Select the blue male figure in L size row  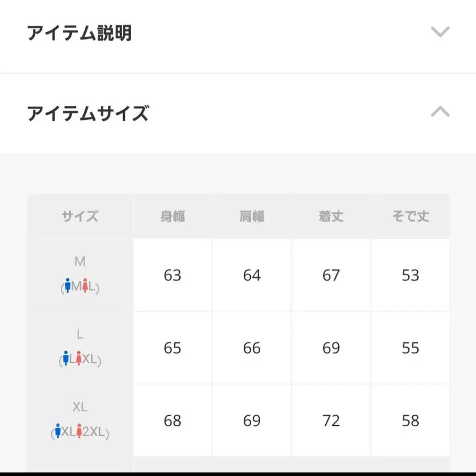coord(66,359)
